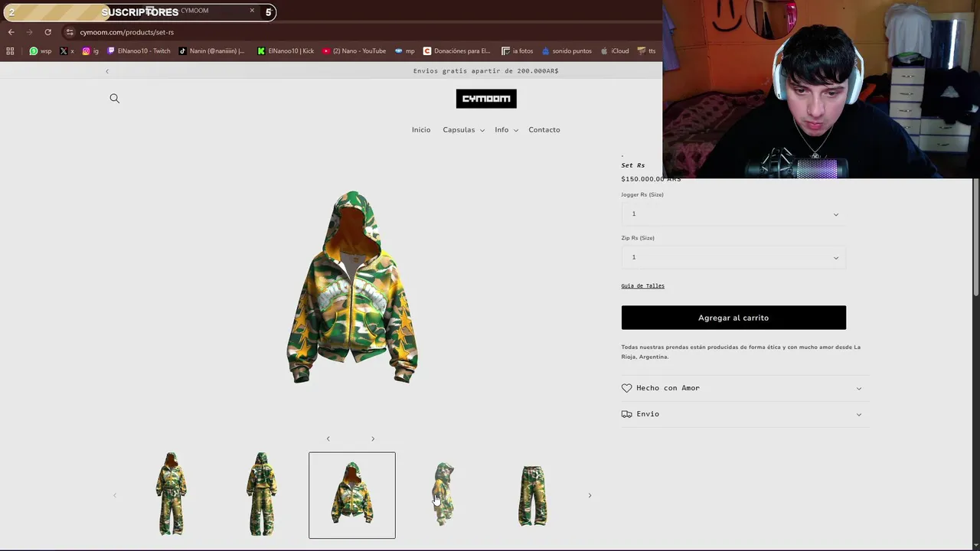Expand the Capsulas dropdown chevron
The image size is (980, 551).
coord(482,131)
